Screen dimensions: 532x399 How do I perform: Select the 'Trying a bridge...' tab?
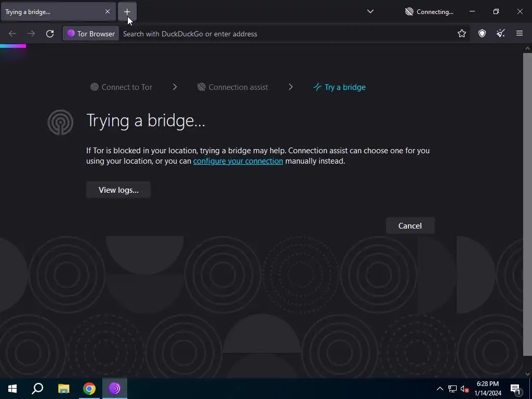[x=58, y=11]
